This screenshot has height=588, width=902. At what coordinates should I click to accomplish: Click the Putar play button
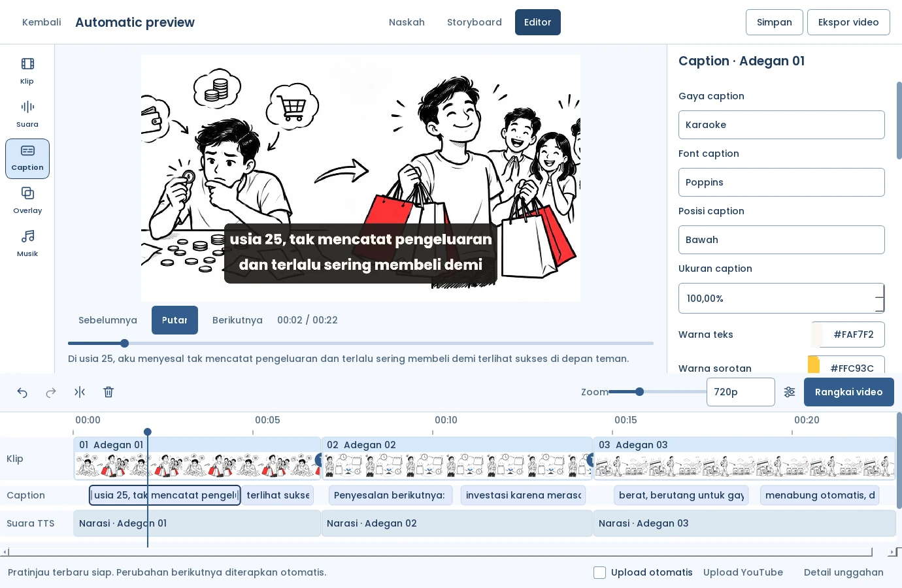click(x=175, y=320)
